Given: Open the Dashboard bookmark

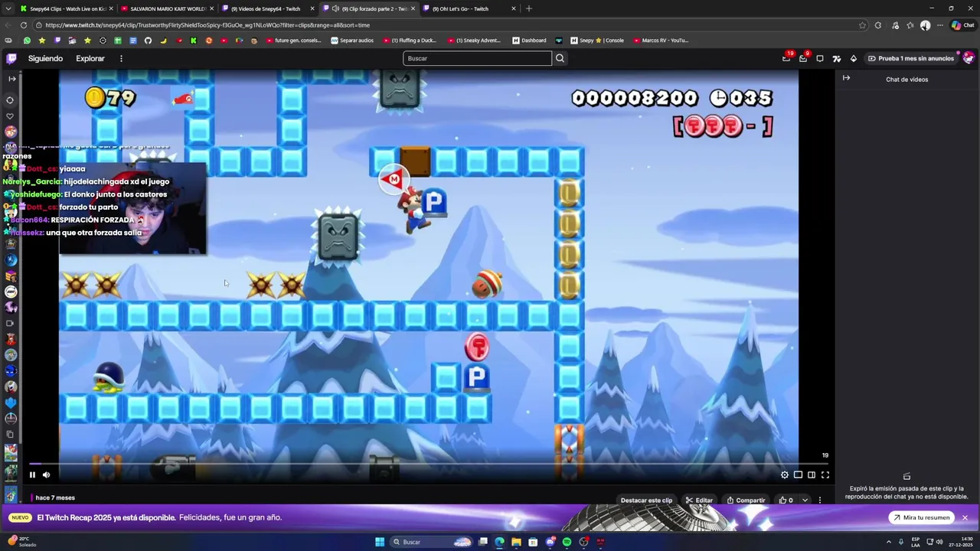Looking at the screenshot, I should click(529, 41).
